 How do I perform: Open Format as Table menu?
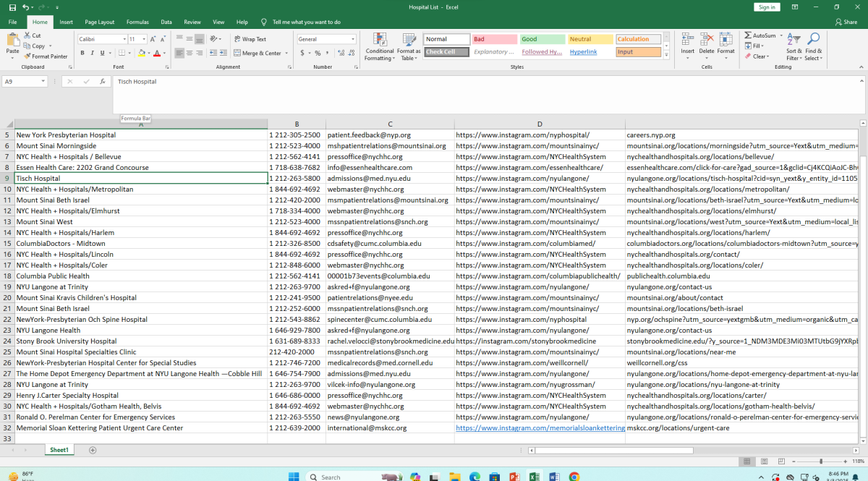(x=409, y=47)
